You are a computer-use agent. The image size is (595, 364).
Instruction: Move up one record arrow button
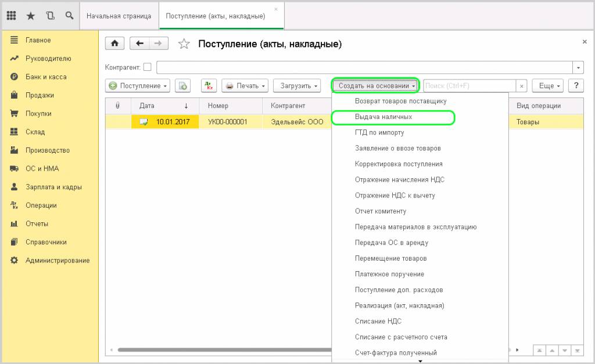pos(552,350)
